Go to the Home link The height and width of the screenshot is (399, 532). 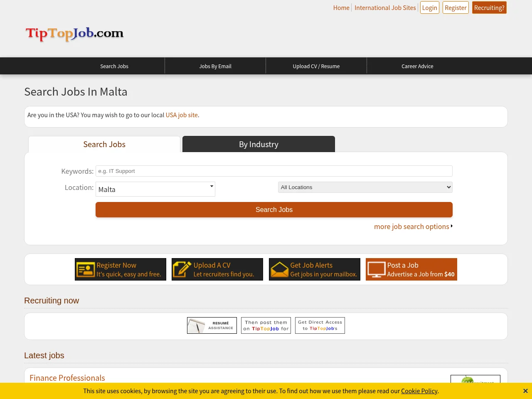point(341,7)
